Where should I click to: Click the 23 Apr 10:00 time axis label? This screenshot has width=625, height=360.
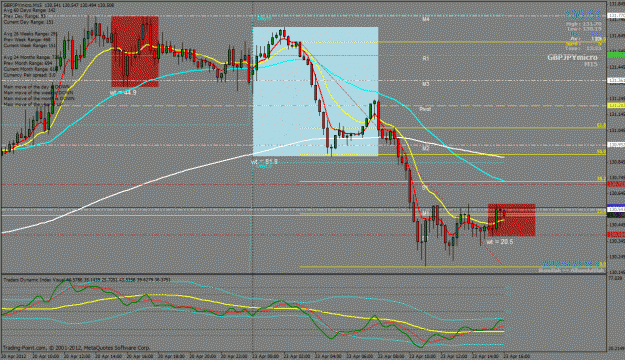click(x=422, y=356)
